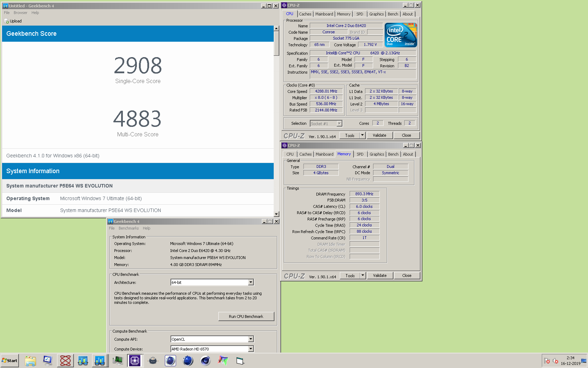Viewport: 588px width, 368px height.
Task: Open Windows Explorer folder from the taskbar
Action: tap(30, 361)
